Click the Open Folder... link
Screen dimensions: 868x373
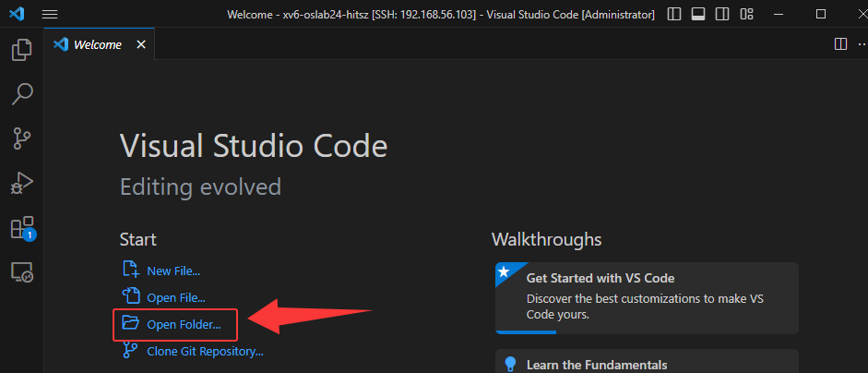tap(183, 324)
